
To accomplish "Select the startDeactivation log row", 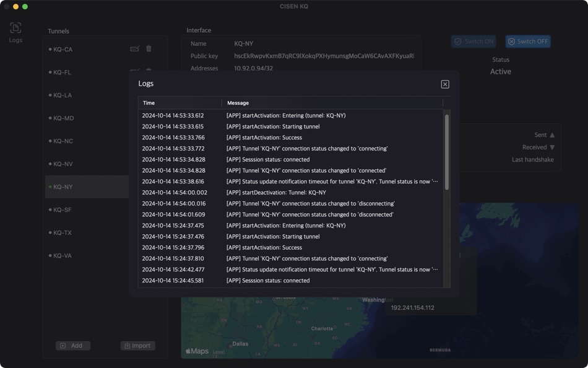I will (x=291, y=192).
